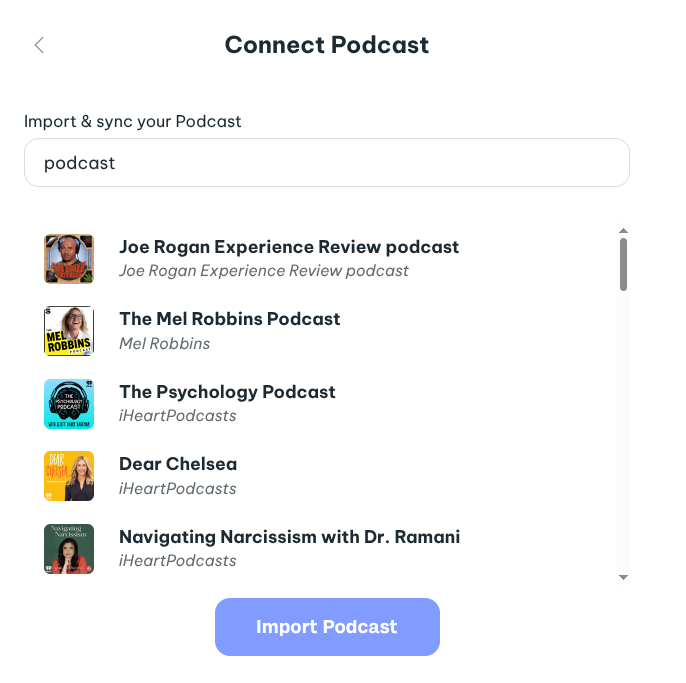
Task: Select the Dear Chelsea cover image
Action: tap(69, 476)
